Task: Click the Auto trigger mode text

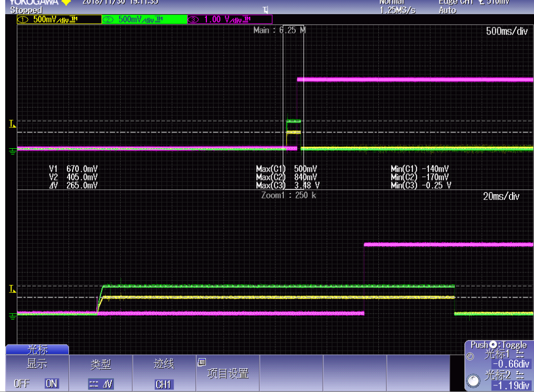Action: pos(447,10)
